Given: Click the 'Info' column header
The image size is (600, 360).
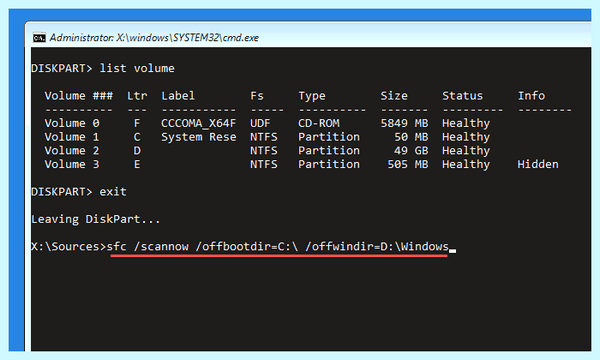Looking at the screenshot, I should click(532, 96).
